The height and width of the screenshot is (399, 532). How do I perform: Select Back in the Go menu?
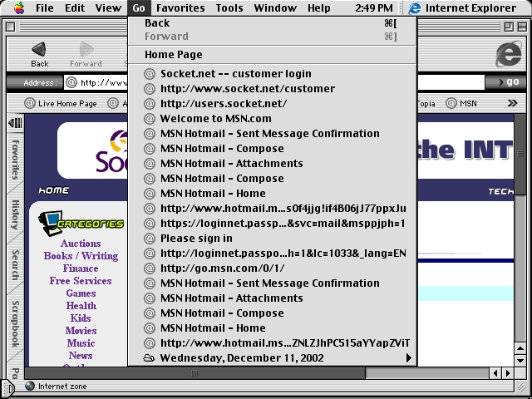(x=157, y=23)
